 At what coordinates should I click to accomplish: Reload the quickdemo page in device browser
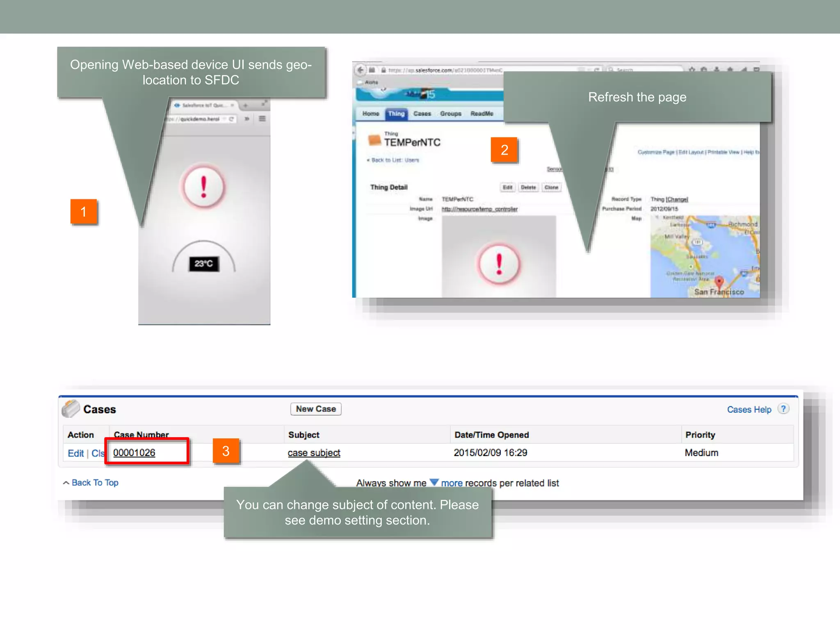click(232, 119)
